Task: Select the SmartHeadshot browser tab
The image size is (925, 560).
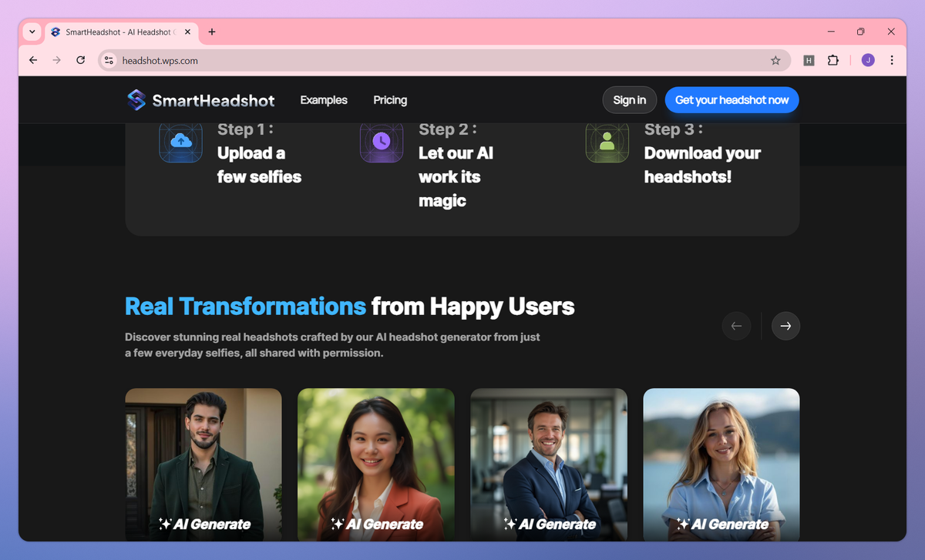Action: click(116, 32)
